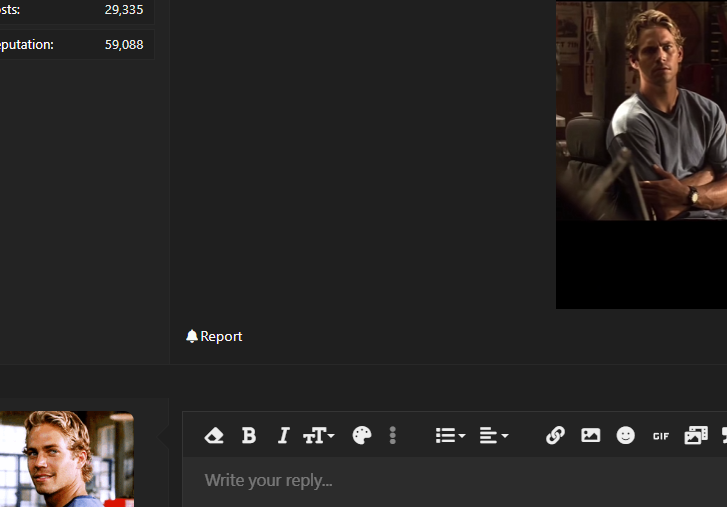Click the reputation score 59,088
Image resolution: width=727 pixels, height=507 pixels.
(x=124, y=44)
